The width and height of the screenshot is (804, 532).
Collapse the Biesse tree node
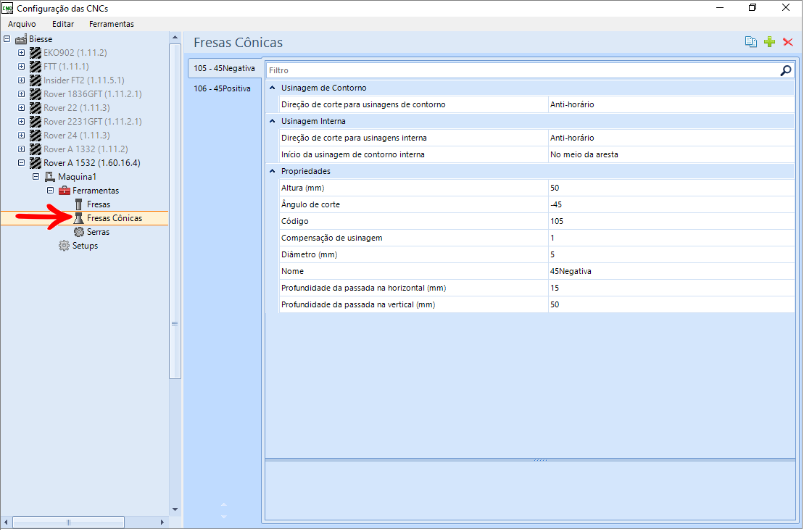click(x=7, y=39)
